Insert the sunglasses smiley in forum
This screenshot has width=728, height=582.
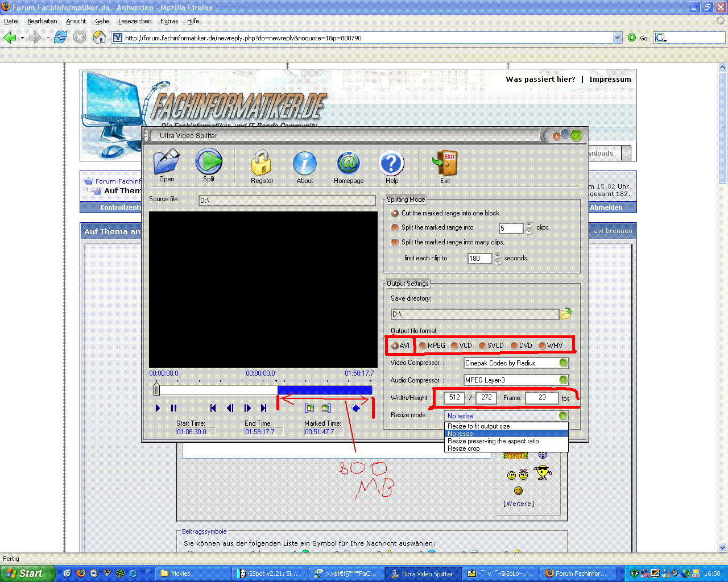click(x=543, y=472)
